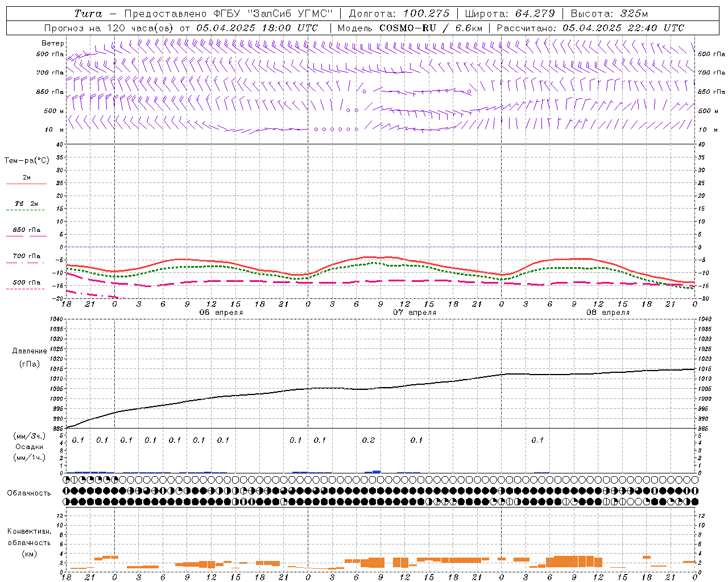The height and width of the screenshot is (582, 728).
Task: Click the "Давление" pressure panel label
Action: click(30, 351)
